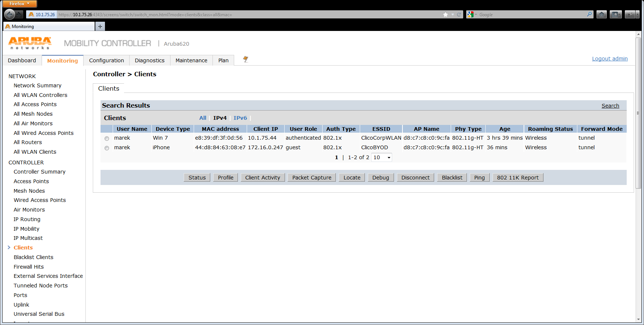Viewport: 644px width, 325px height.
Task: Open Universal Serial Bus in sidebar
Action: click(39, 314)
